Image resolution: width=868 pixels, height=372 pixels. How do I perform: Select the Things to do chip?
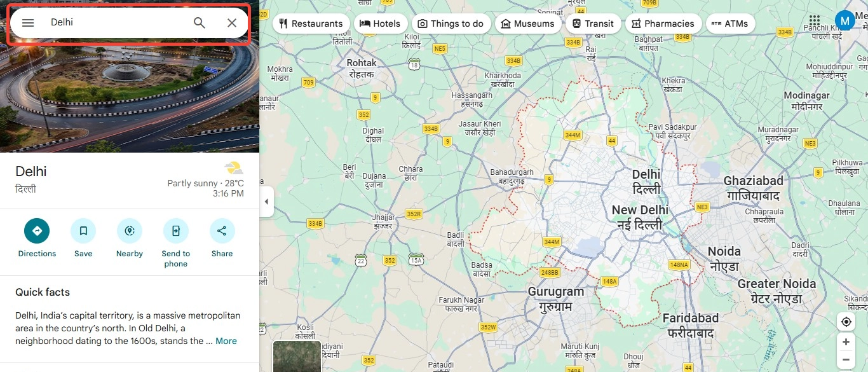point(451,24)
